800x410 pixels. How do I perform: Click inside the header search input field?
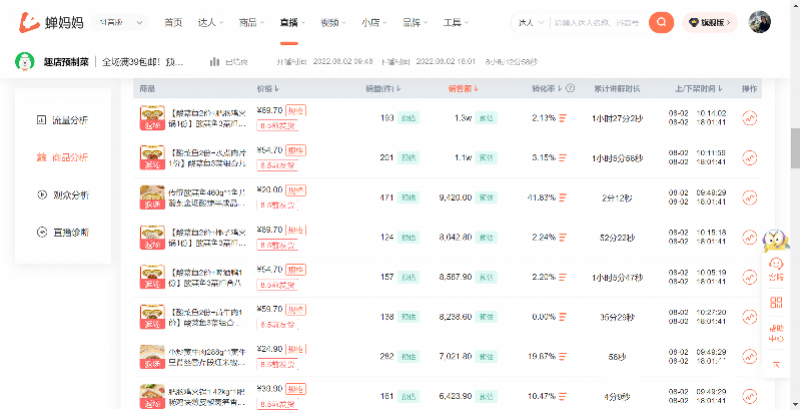595,22
